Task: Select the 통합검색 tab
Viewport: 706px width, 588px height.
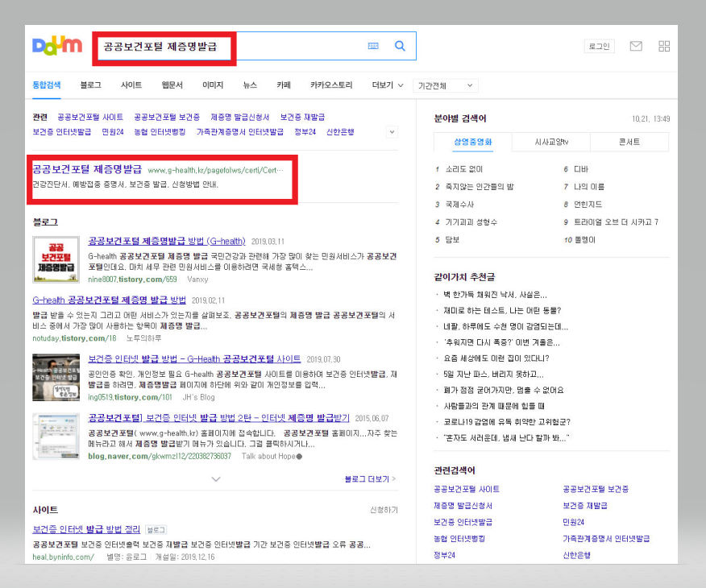Action: [47, 85]
